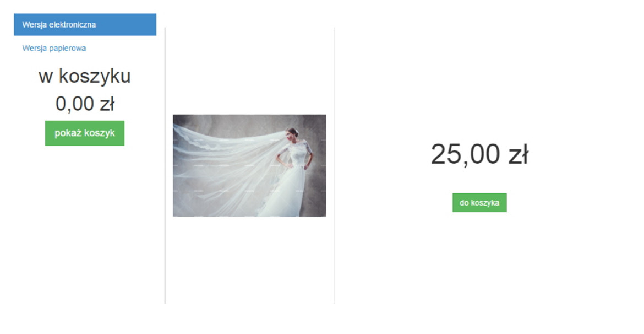This screenshot has height=334, width=644.
Task: Click the blue highlighted electronic version item
Action: point(85,25)
